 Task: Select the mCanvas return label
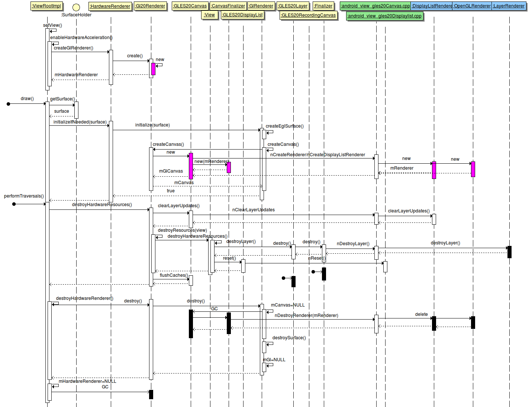[184, 183]
